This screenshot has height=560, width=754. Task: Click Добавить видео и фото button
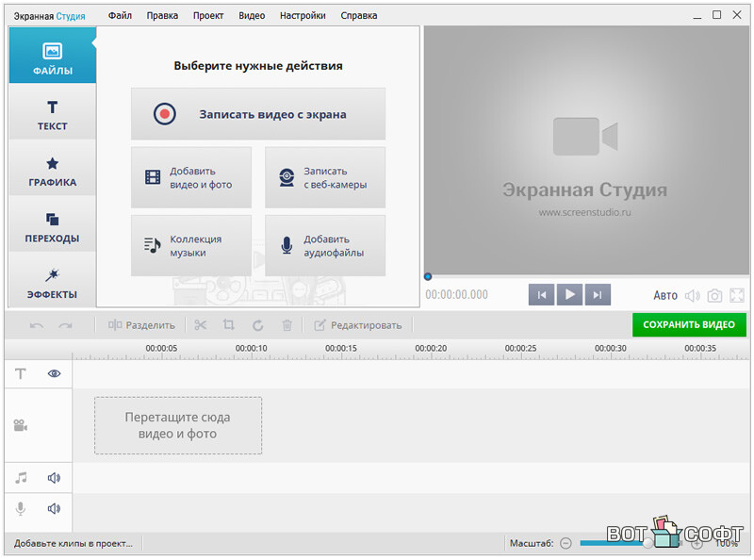click(x=191, y=177)
